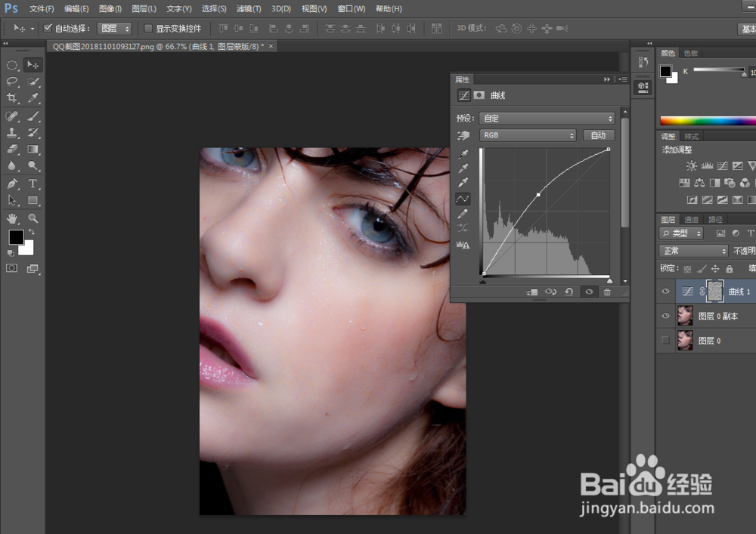Select the Gradient tool
Image resolution: width=756 pixels, height=534 pixels.
(x=33, y=150)
